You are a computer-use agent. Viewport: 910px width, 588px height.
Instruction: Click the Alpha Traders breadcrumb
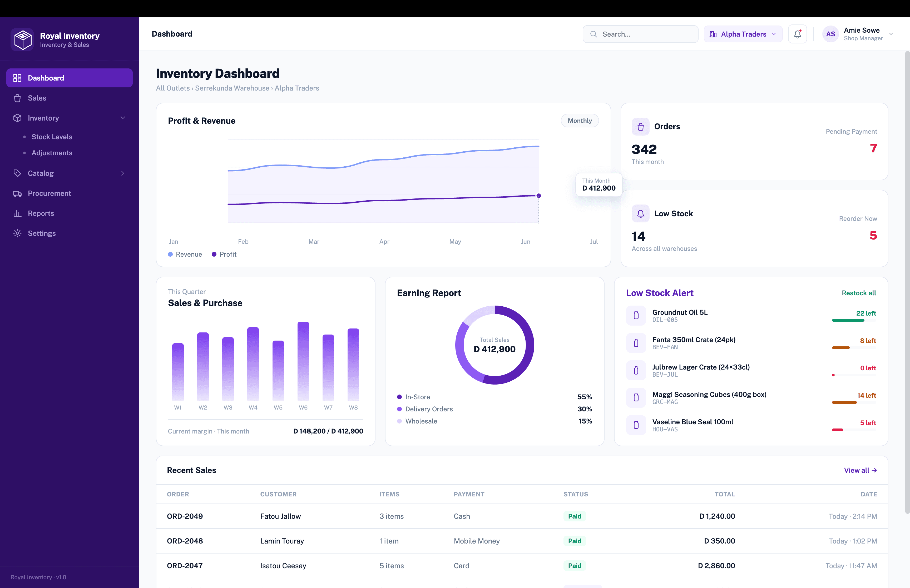coord(297,88)
